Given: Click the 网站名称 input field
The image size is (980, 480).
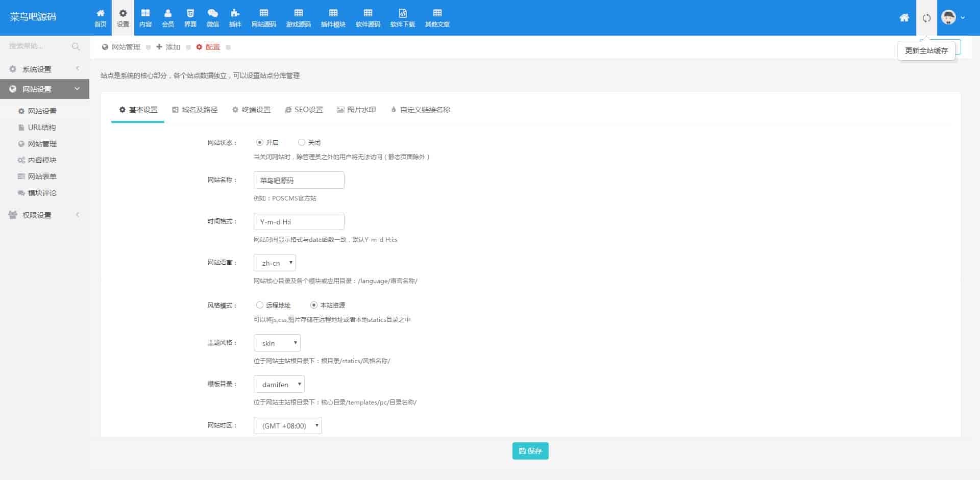Looking at the screenshot, I should coord(299,180).
